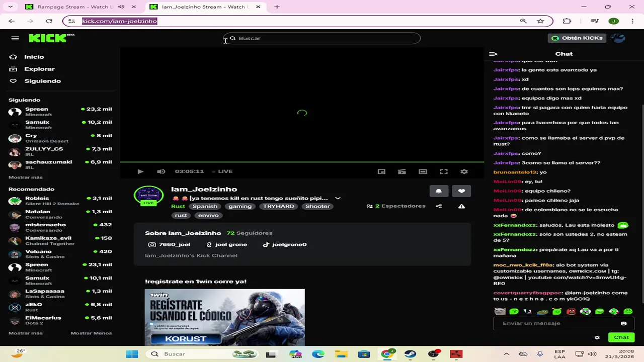The height and width of the screenshot is (362, 644).
Task: Expand Mostrar más under Siguiendo
Action: (26, 177)
